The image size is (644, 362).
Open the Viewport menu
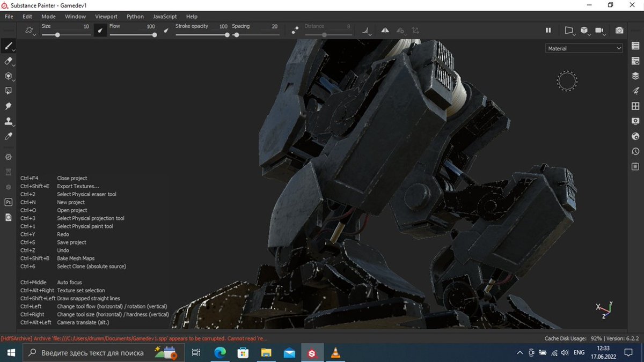coord(106,17)
